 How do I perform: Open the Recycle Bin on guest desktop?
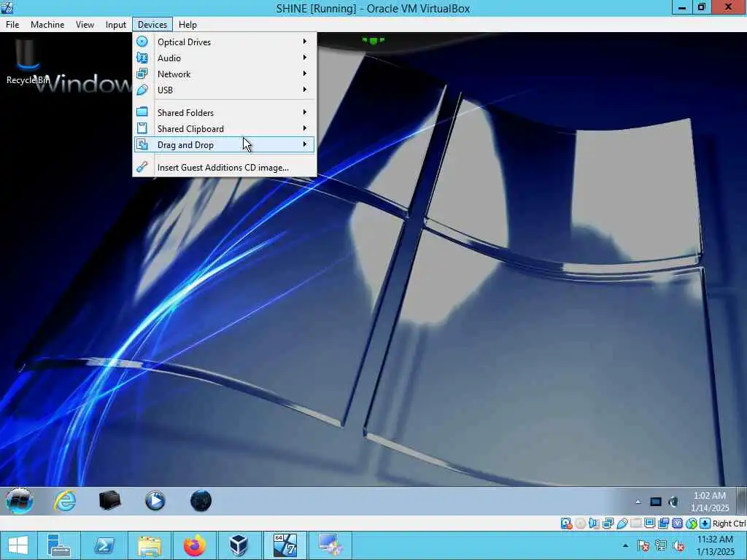coord(27,62)
